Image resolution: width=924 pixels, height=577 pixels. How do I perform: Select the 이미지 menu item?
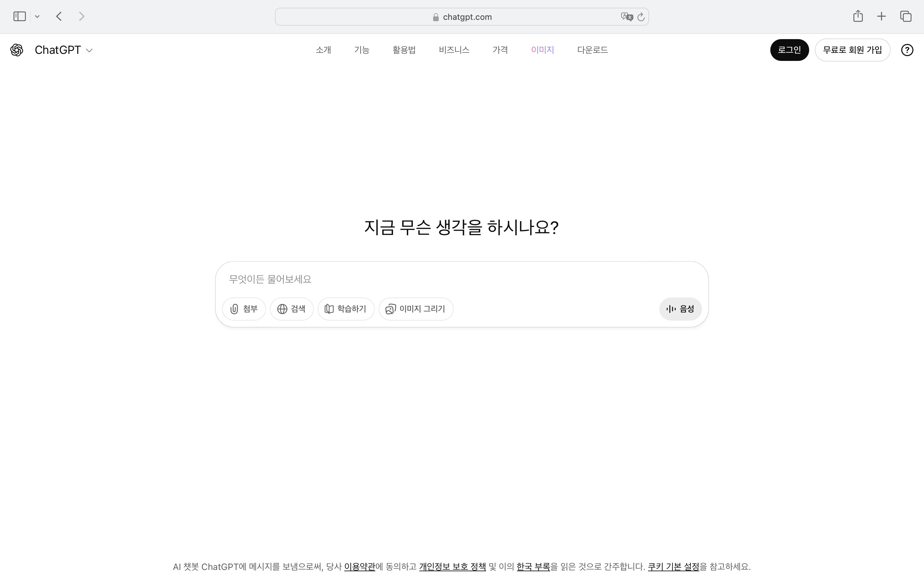[542, 50]
